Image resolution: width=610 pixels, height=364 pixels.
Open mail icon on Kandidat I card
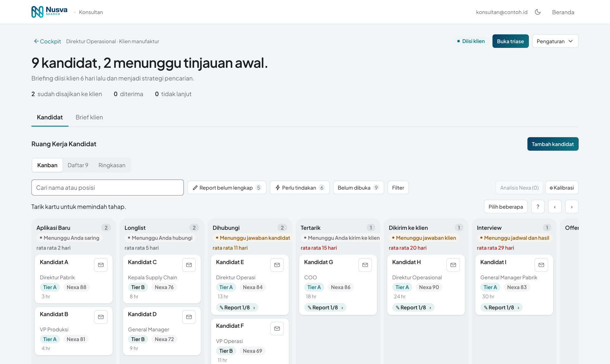[542, 265]
